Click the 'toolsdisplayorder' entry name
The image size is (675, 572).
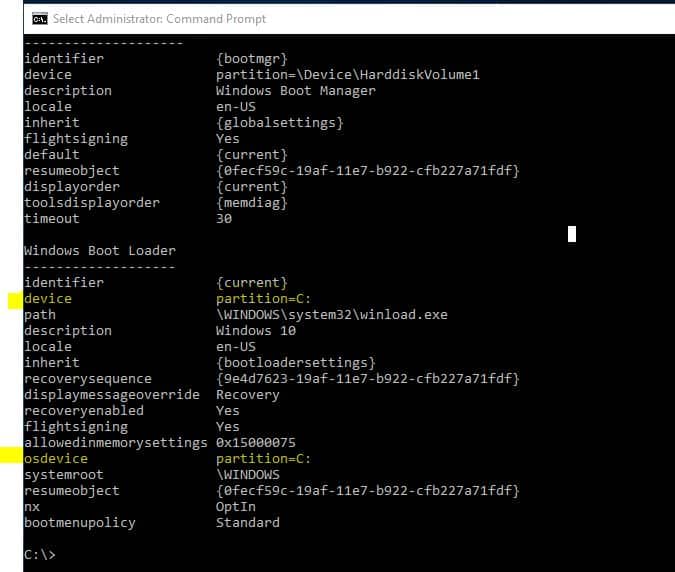click(92, 202)
